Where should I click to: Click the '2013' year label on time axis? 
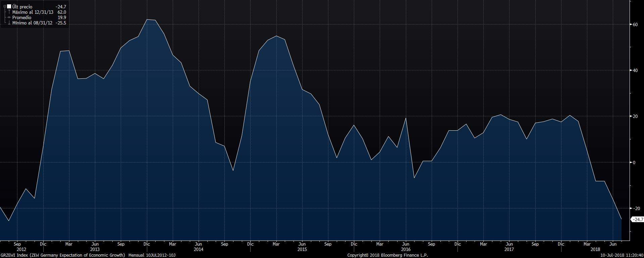point(95,249)
